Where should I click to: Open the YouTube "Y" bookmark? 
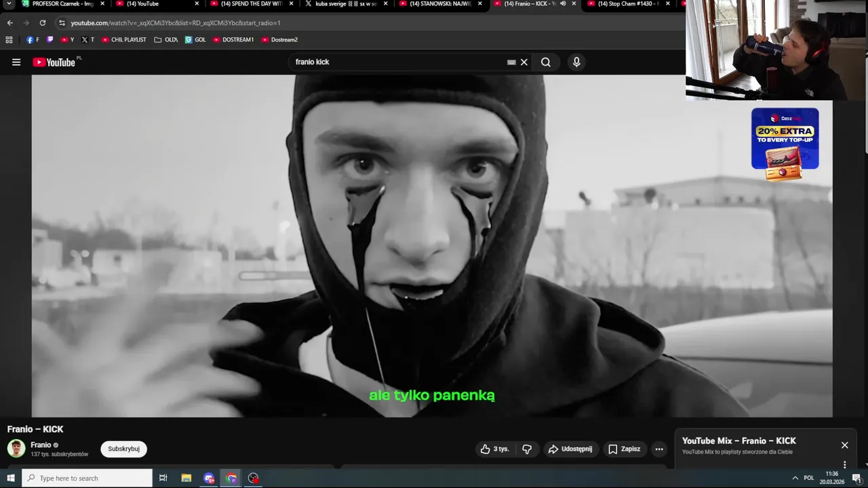pyautogui.click(x=67, y=40)
